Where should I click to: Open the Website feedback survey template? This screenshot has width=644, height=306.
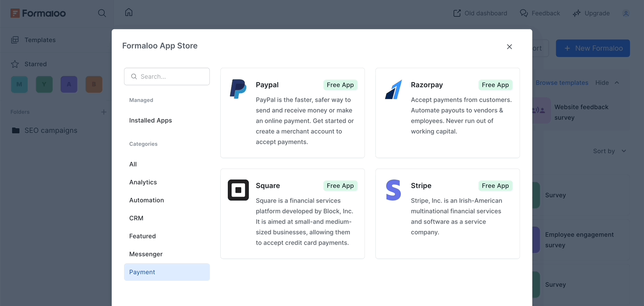coord(581,112)
